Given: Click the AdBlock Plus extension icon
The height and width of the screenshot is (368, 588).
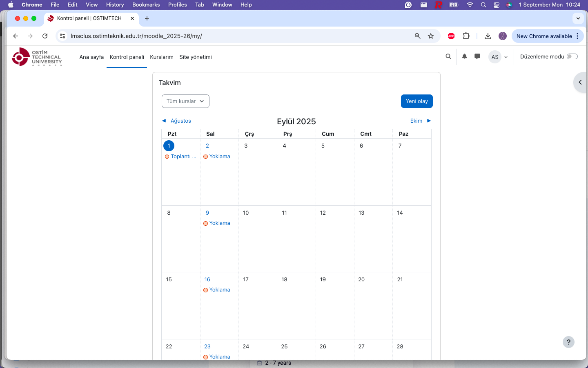Looking at the screenshot, I should tap(451, 36).
